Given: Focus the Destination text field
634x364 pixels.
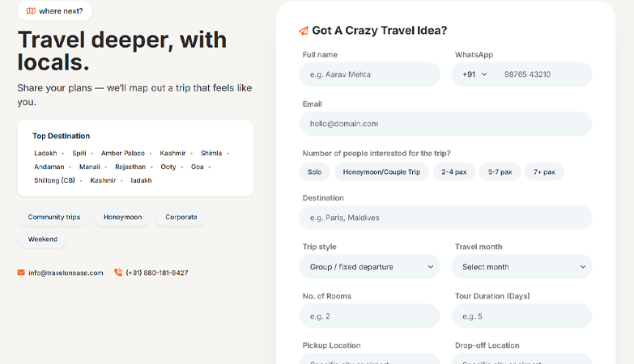Looking at the screenshot, I should (445, 218).
